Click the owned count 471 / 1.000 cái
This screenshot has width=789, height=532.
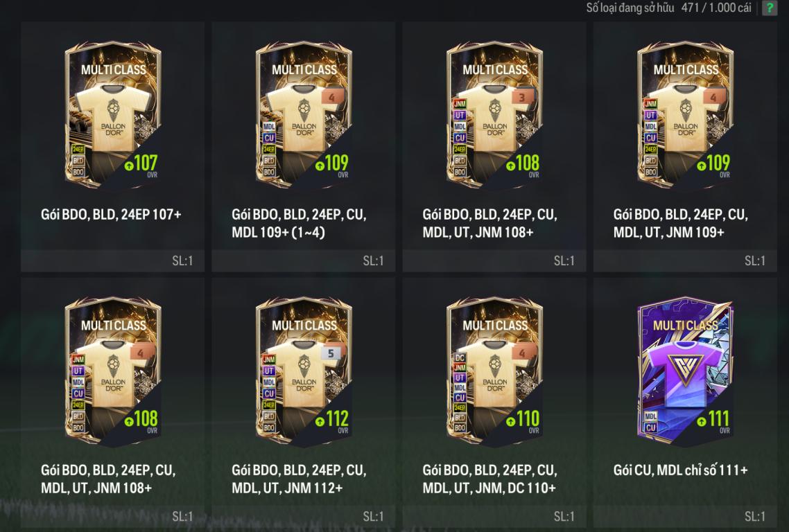click(x=716, y=8)
